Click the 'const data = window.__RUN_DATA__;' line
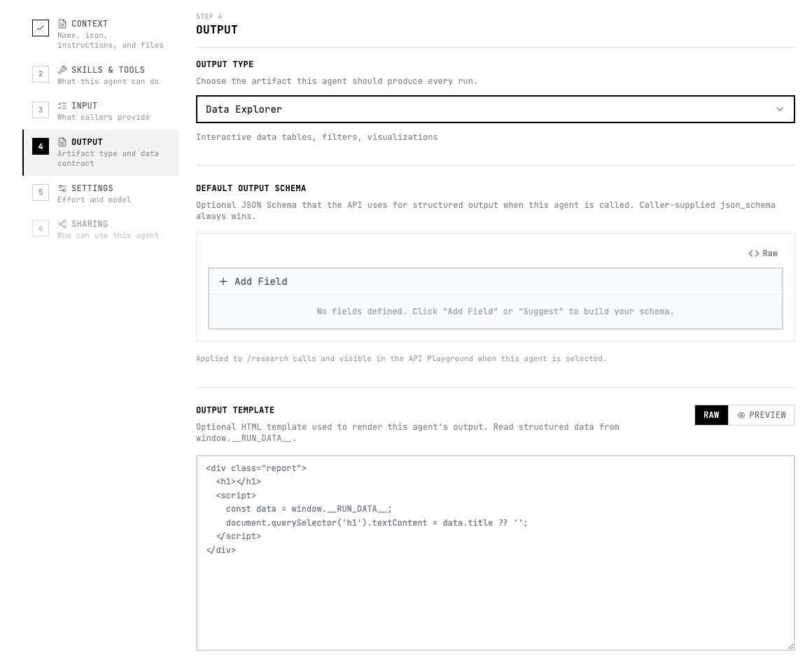812x665 pixels. coord(309,509)
